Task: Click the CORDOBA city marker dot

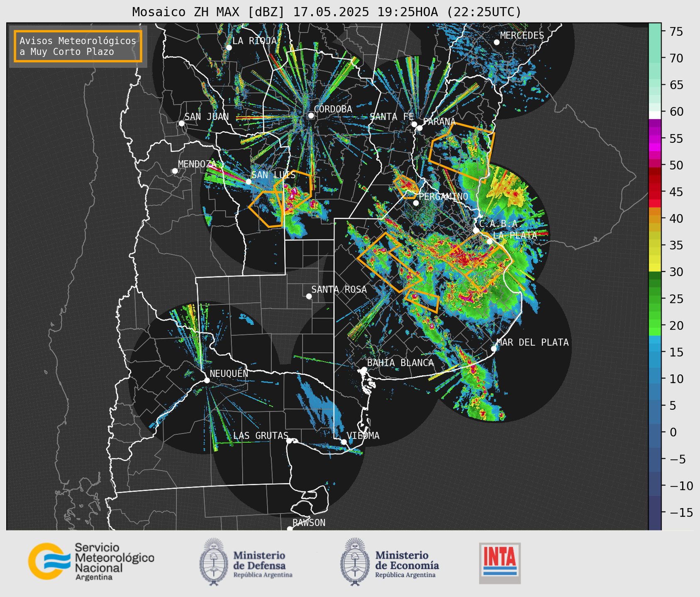Action: (x=311, y=115)
